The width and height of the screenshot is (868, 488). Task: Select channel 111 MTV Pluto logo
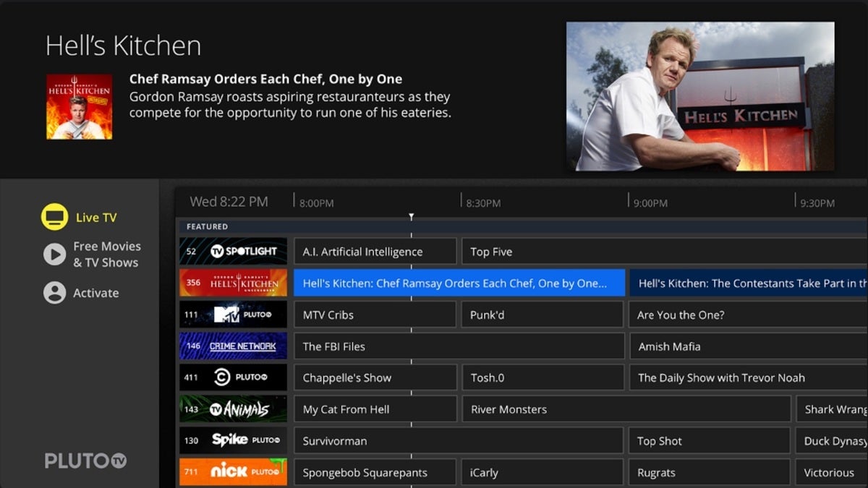pyautogui.click(x=233, y=314)
